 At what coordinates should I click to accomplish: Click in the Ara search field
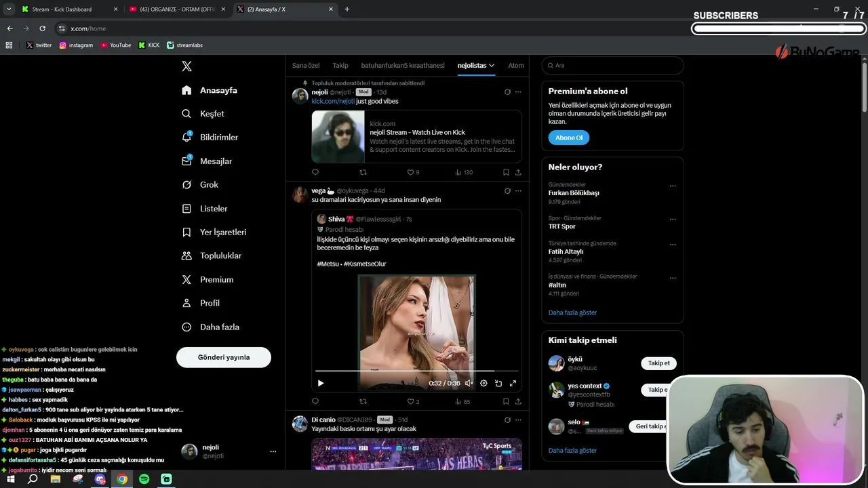coord(612,65)
